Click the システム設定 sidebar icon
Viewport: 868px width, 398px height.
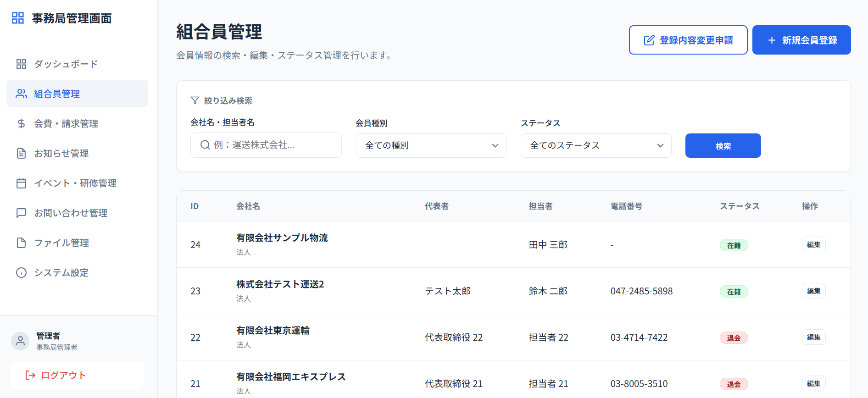point(21,272)
